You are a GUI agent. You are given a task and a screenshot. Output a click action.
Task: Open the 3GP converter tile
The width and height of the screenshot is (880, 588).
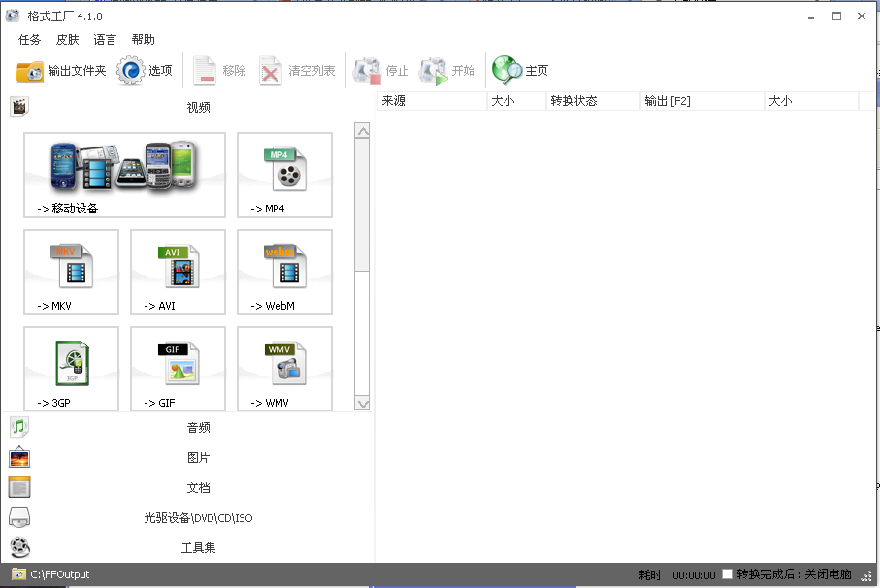tap(71, 369)
